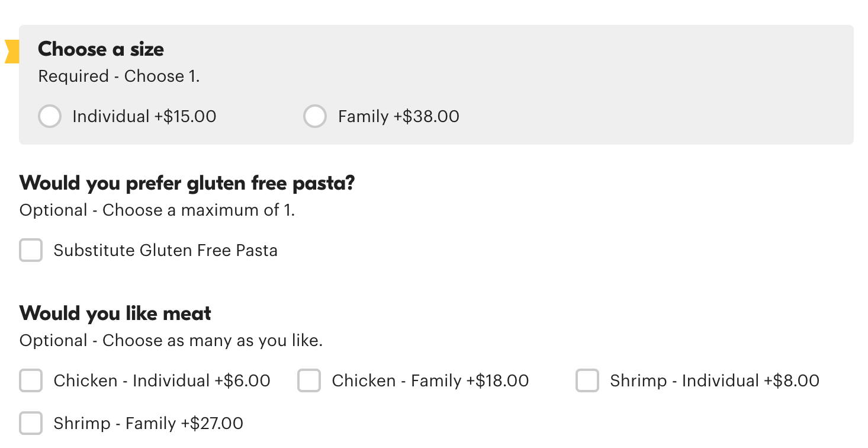Viewport: 868px width, 448px height.
Task: Click the Required - Choose 1 text
Action: (119, 77)
